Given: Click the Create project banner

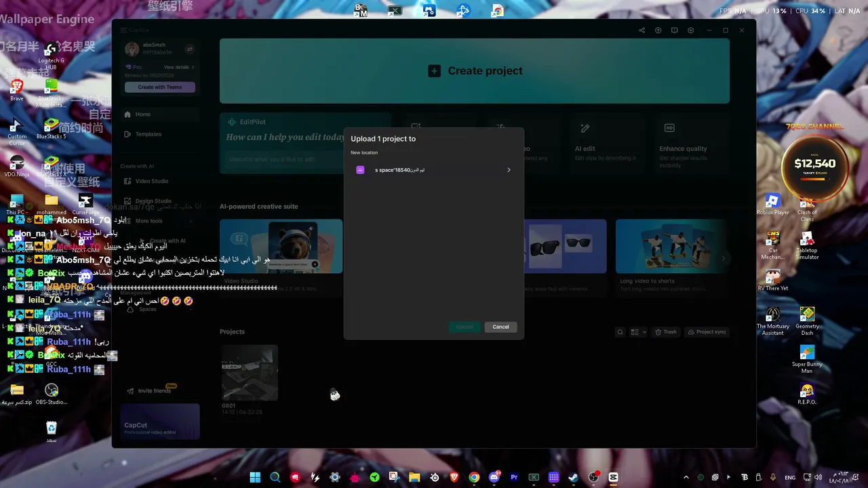Looking at the screenshot, I should tap(475, 70).
